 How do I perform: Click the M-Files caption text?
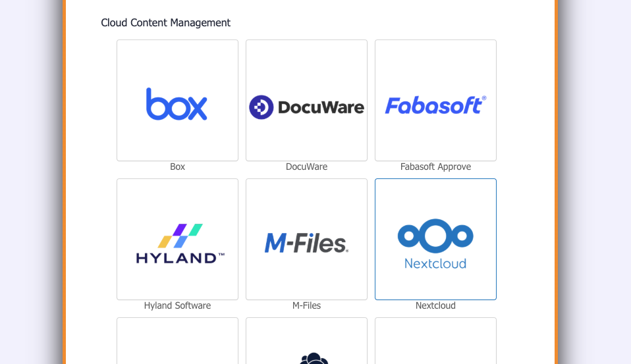pyautogui.click(x=307, y=305)
